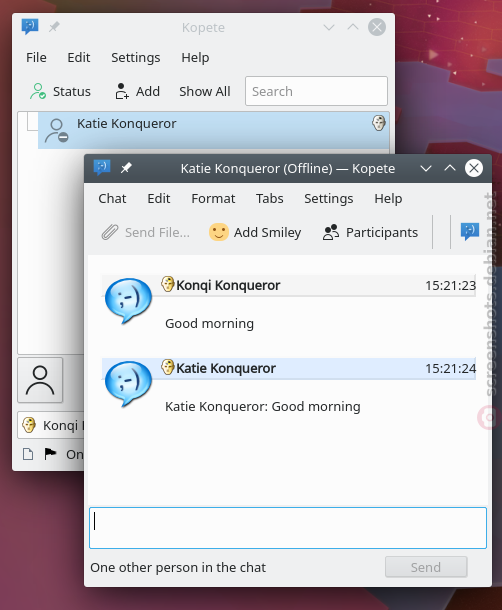502x610 pixels.
Task: Click Show All in Kopete toolbar
Action: [x=205, y=91]
